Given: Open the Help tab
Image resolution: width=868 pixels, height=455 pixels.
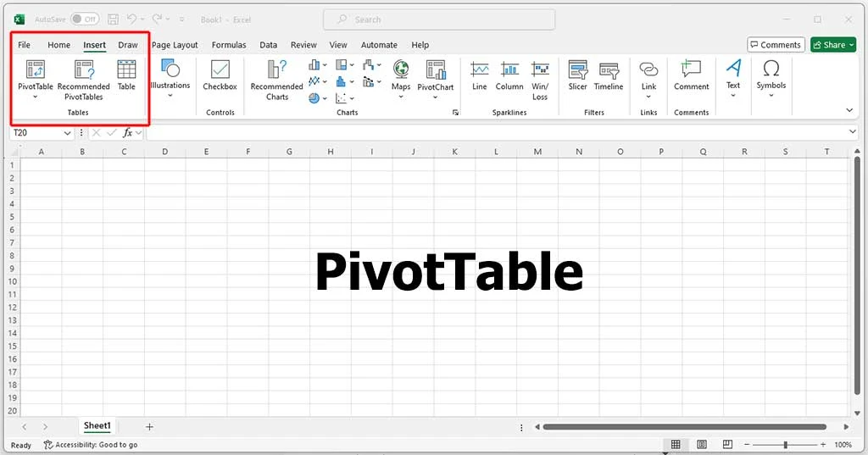Looking at the screenshot, I should (x=420, y=45).
